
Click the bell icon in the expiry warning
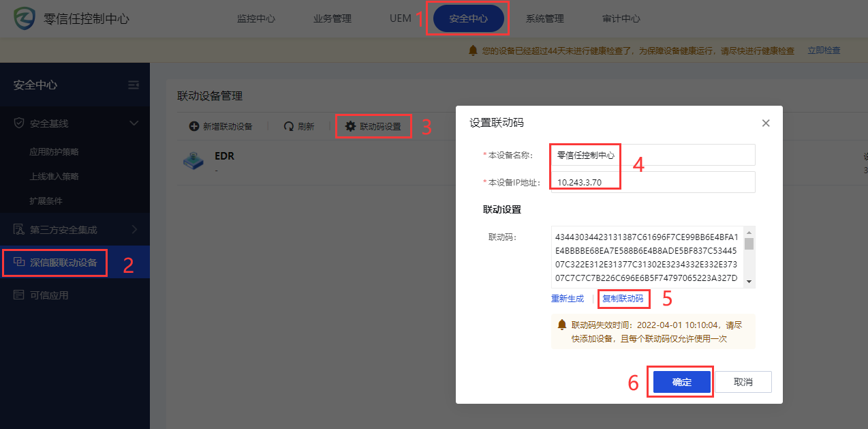(x=562, y=325)
